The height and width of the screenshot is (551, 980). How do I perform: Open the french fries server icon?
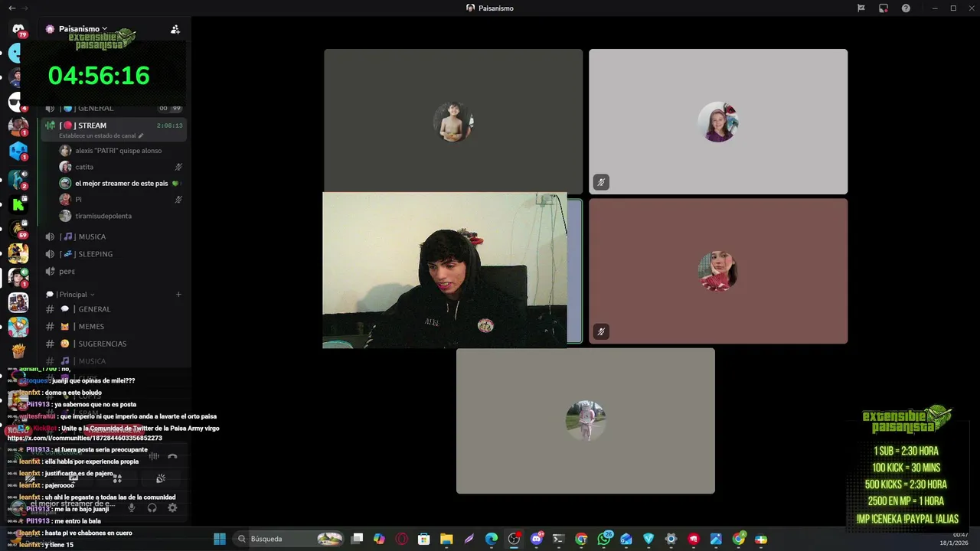coord(18,351)
